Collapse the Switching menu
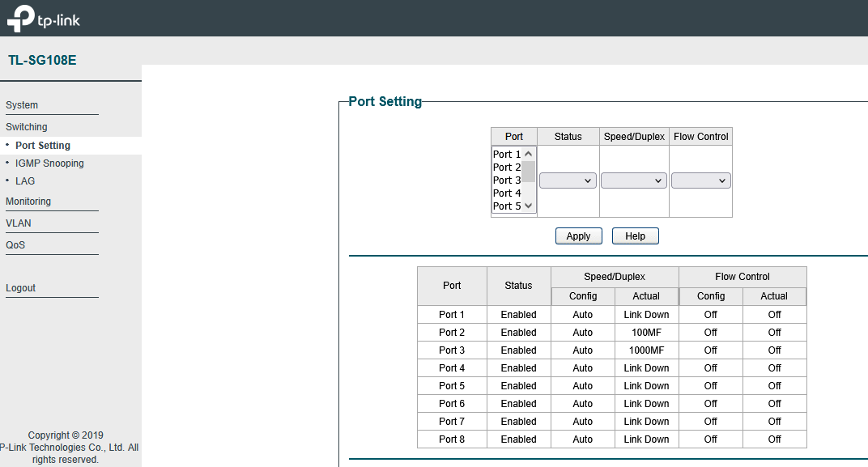 pyautogui.click(x=27, y=127)
